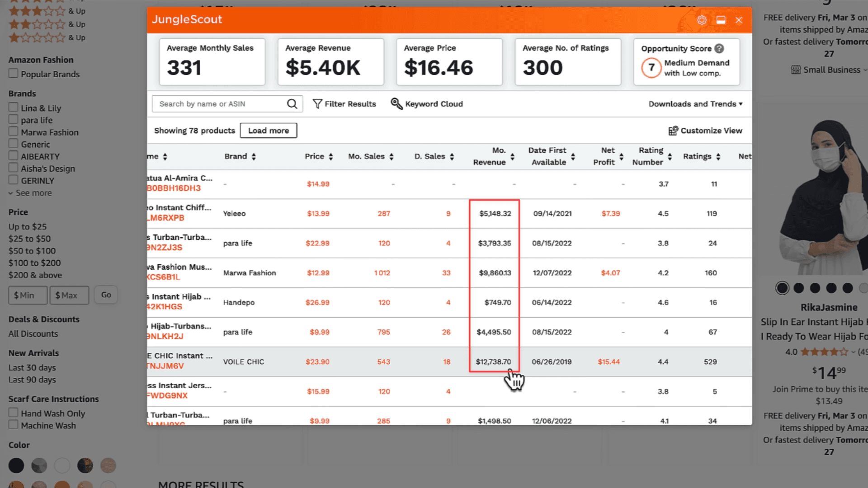Screen dimensions: 868x488
Task: Click the search magnifier icon
Action: 292,104
